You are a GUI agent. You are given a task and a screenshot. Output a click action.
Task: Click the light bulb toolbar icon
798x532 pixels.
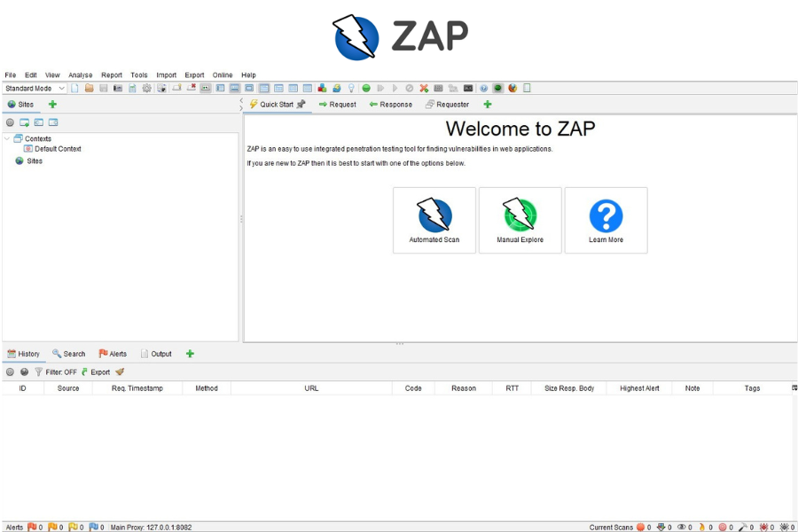pyautogui.click(x=351, y=88)
